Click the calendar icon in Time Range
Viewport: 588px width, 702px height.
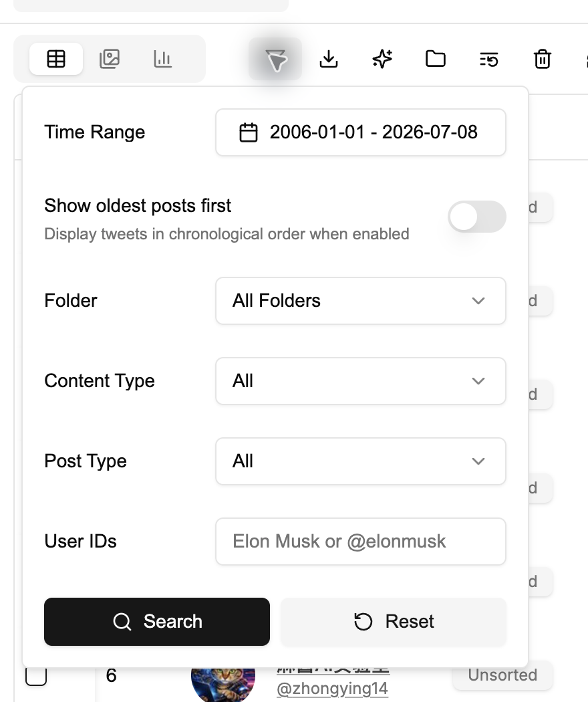coord(249,132)
